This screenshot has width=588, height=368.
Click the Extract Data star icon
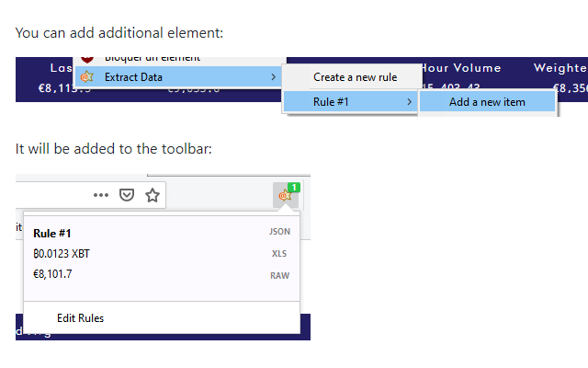coord(86,77)
